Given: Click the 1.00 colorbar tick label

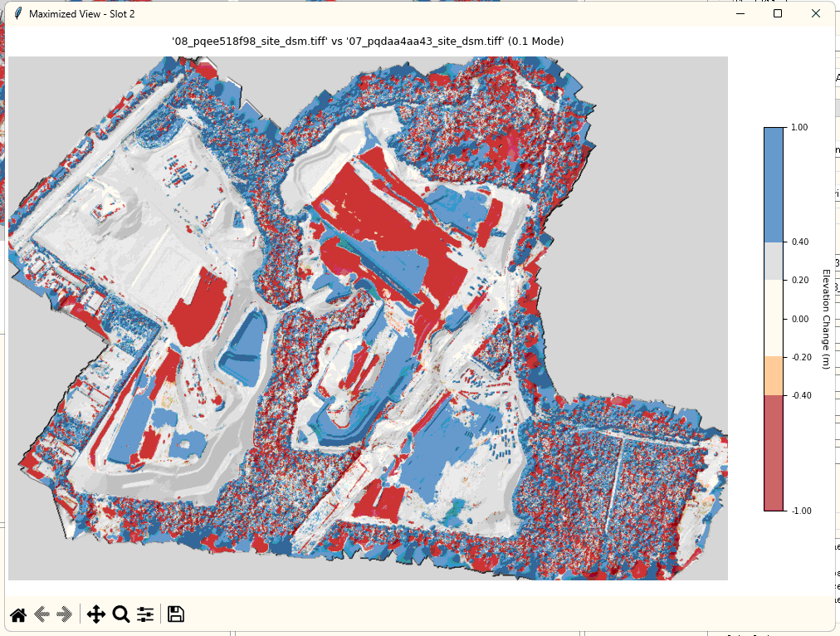Looking at the screenshot, I should 799,128.
